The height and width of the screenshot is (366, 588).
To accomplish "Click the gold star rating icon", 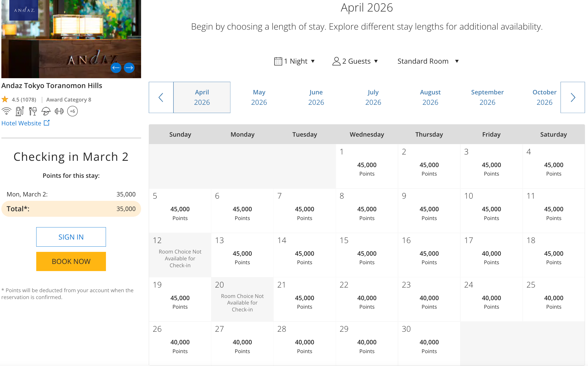I will (5, 99).
